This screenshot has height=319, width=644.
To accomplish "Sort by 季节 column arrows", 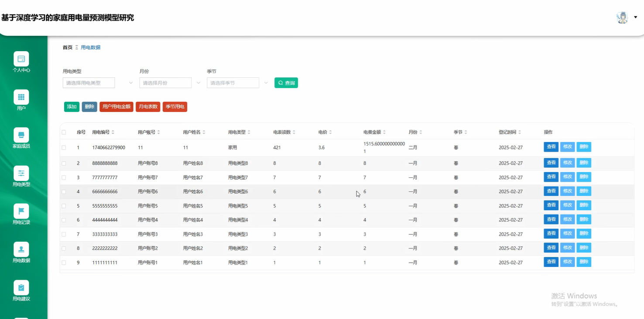I will pos(466,132).
